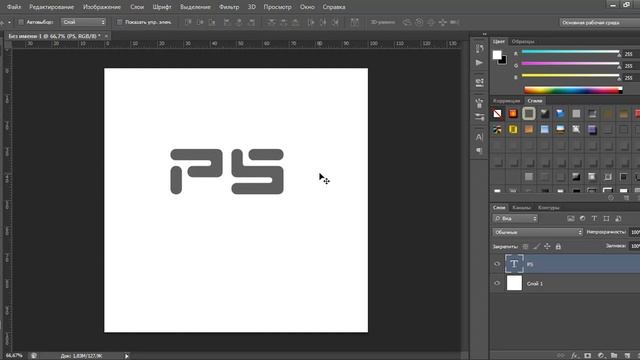Click the opacity value field in Layers panel
The image size is (640, 360).
pyautogui.click(x=634, y=232)
